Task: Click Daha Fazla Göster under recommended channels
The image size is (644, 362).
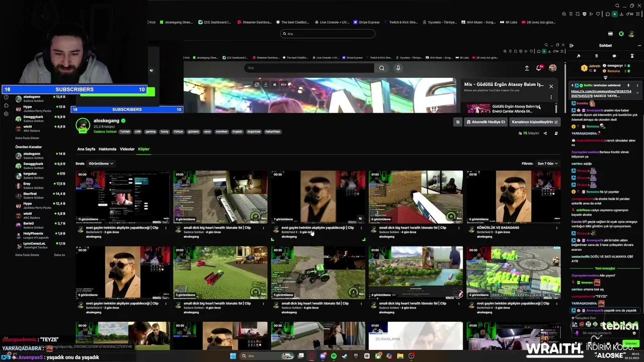Action: click(27, 255)
